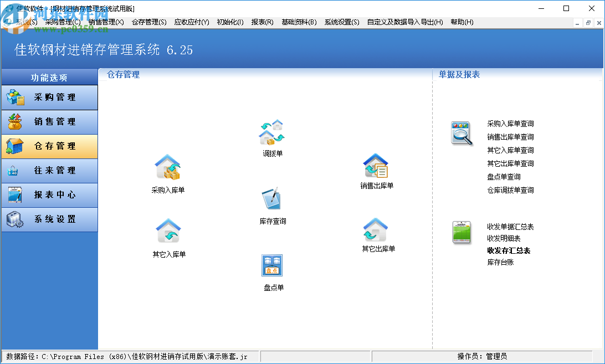Open the 调拨单 transfer icon
The height and width of the screenshot is (364, 605).
pos(272,132)
